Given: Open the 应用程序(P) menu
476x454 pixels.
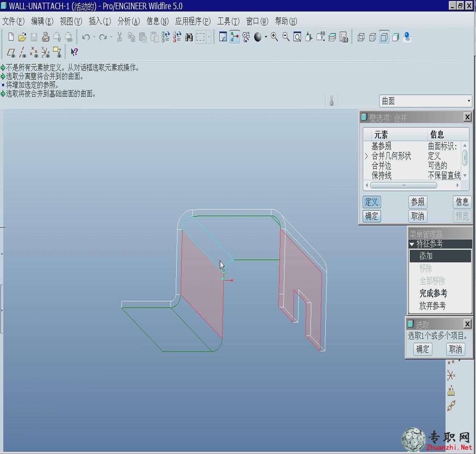Looking at the screenshot, I should (x=193, y=21).
